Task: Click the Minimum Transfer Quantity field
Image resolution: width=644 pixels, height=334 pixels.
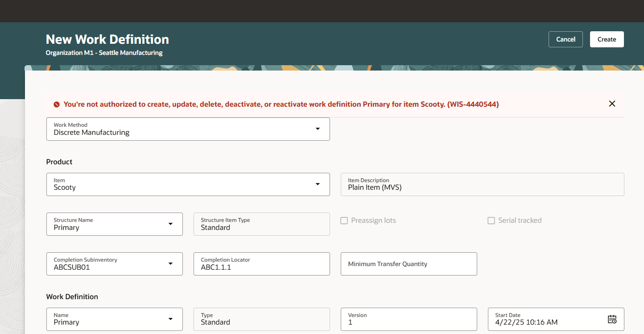Action: pyautogui.click(x=409, y=264)
